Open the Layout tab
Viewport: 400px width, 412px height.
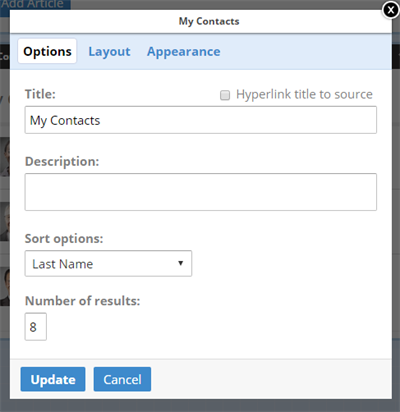109,52
